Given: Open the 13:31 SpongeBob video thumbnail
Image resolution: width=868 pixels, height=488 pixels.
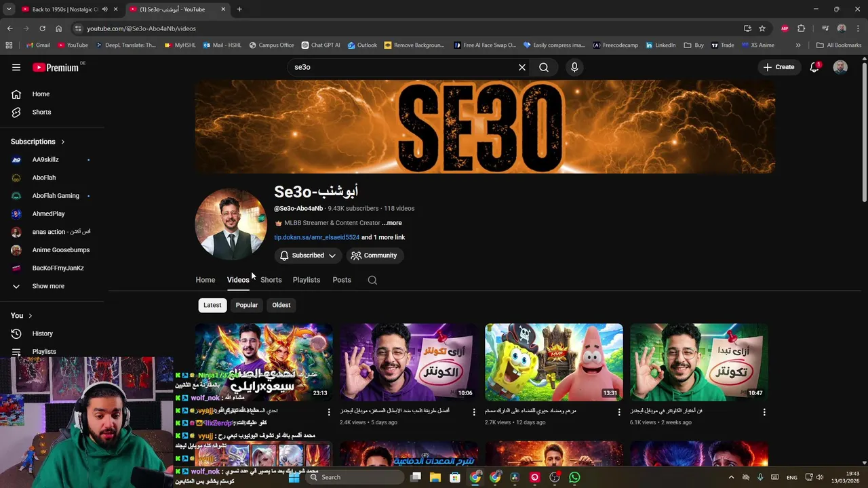Looking at the screenshot, I should pos(554,363).
